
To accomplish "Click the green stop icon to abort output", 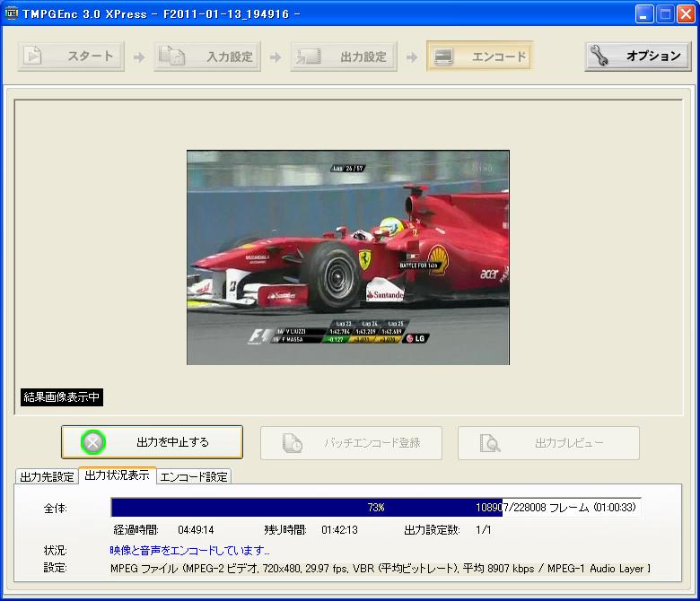I will [x=93, y=442].
